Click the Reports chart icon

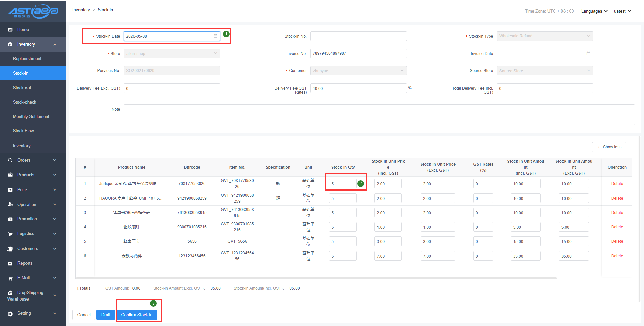(x=10, y=264)
